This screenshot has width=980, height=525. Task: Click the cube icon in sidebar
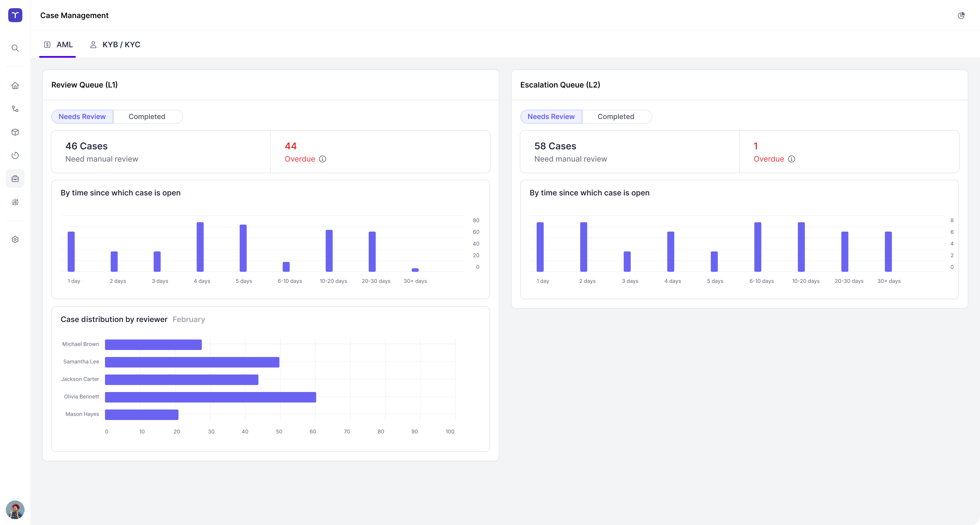tap(15, 132)
